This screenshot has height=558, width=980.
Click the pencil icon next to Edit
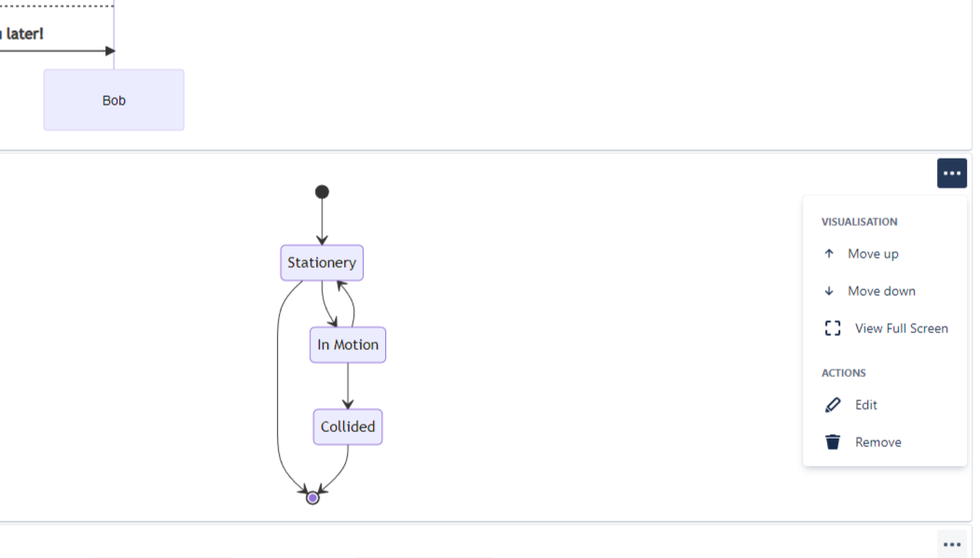click(833, 405)
